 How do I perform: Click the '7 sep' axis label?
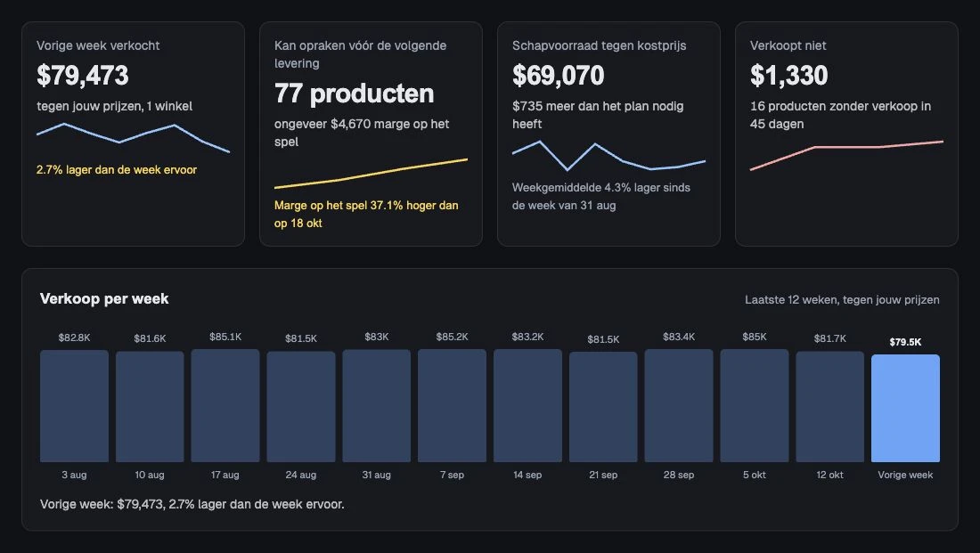[452, 475]
